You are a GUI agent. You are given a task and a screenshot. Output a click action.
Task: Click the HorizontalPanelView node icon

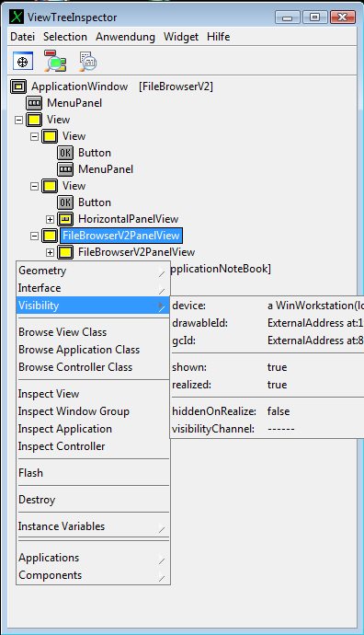65,220
